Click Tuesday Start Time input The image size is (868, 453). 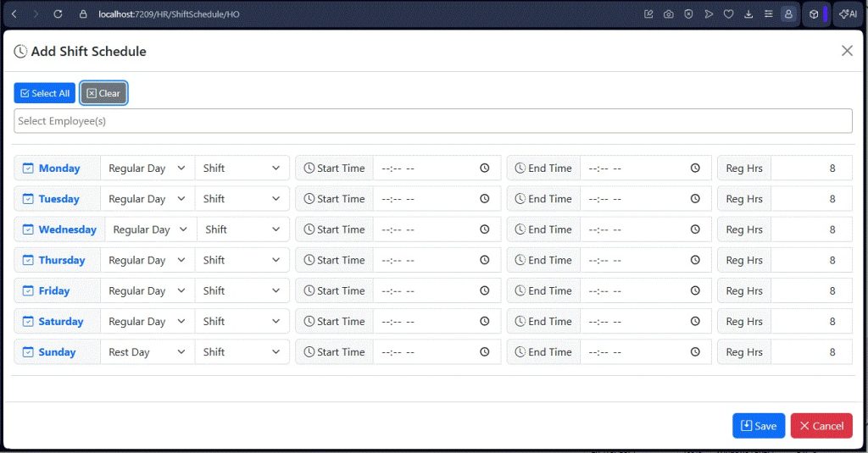tap(437, 199)
